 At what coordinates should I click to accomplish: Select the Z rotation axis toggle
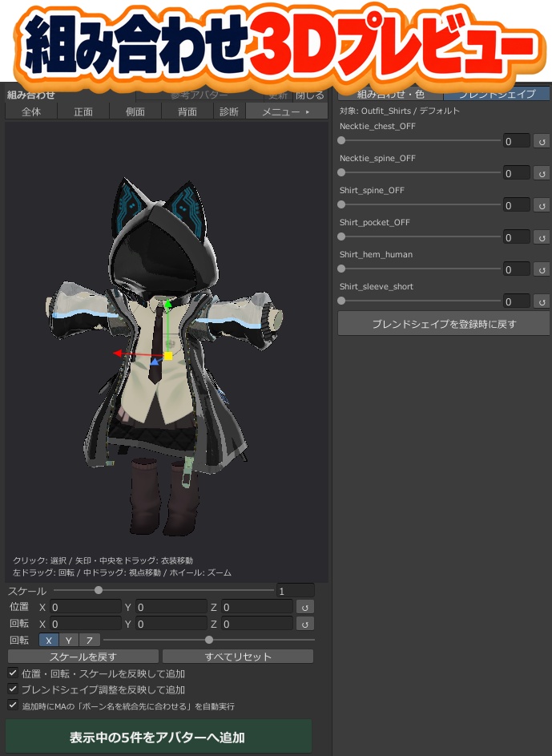click(x=90, y=641)
